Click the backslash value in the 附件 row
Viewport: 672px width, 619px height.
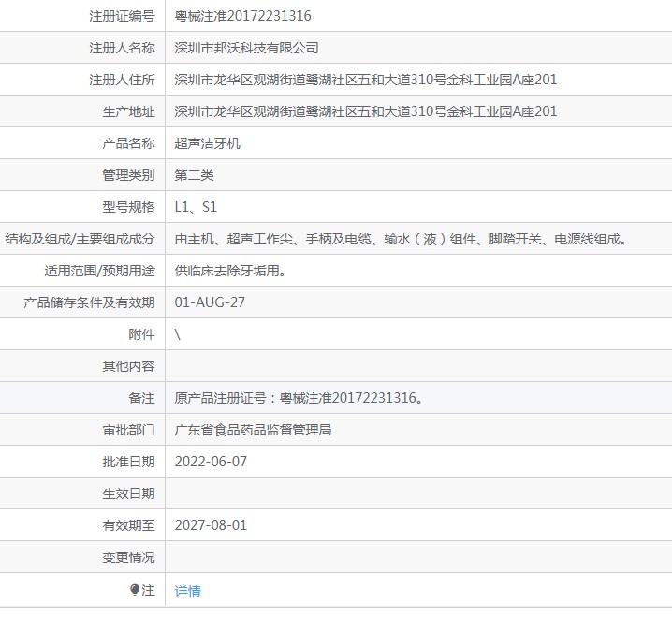tap(178, 334)
